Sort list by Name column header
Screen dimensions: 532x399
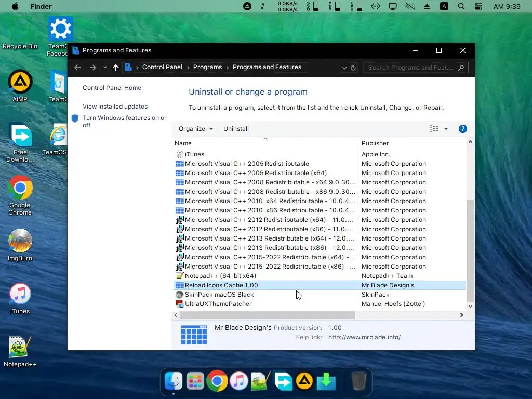pyautogui.click(x=265, y=143)
